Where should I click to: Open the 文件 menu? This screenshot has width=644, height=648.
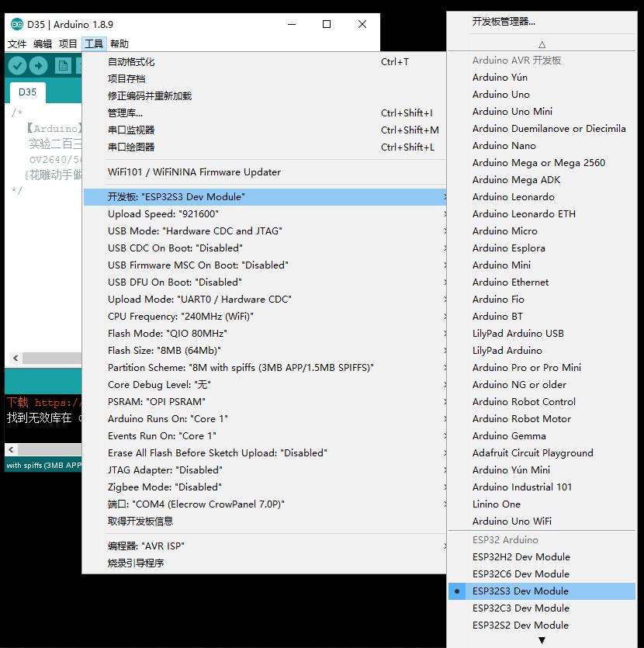click(17, 43)
